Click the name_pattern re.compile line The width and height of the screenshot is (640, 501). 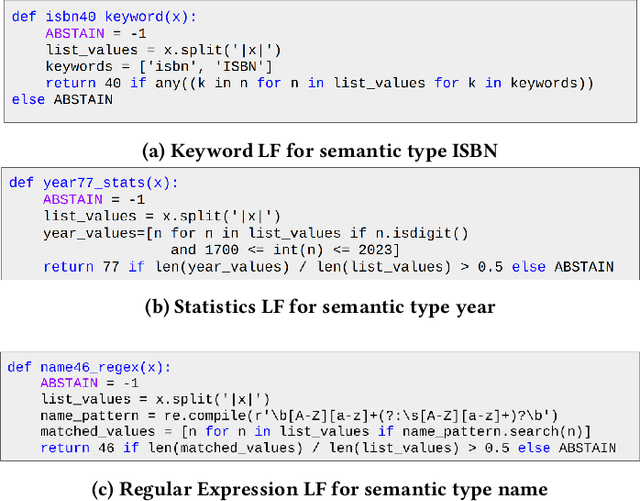pos(301,415)
